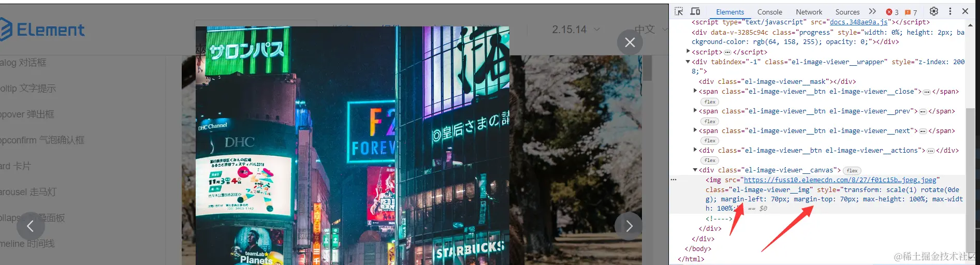Expand the collapsed script node
This screenshot has width=980, height=265.
[x=688, y=52]
